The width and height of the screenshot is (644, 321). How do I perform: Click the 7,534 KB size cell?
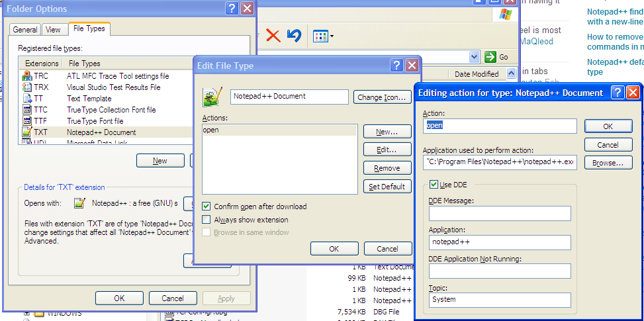coord(351,312)
